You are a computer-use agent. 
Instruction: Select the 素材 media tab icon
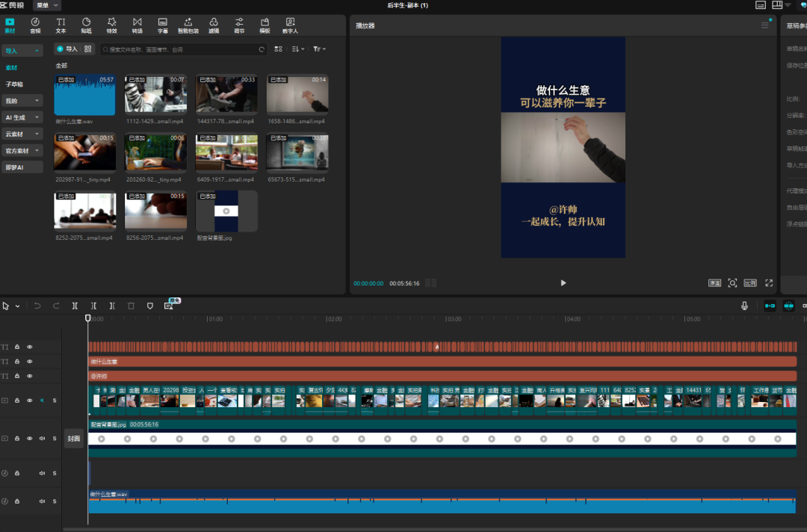(x=10, y=25)
